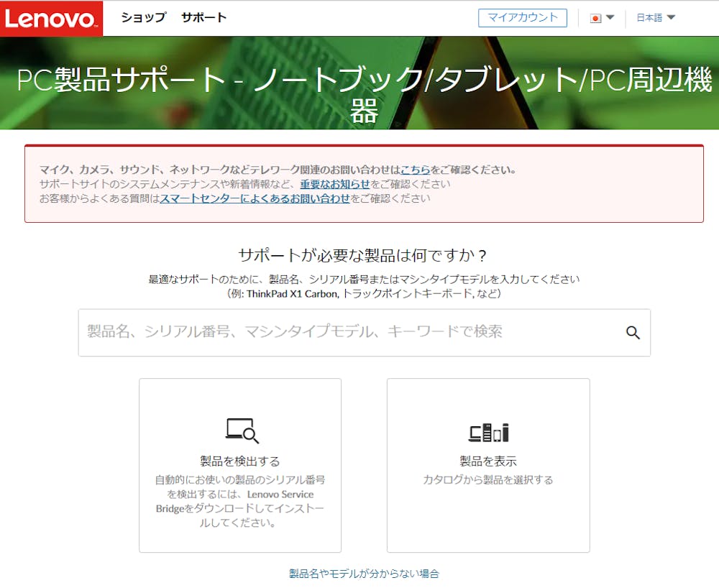Open the 日本語 language dropdown
This screenshot has height=588, width=719.
coord(656,18)
